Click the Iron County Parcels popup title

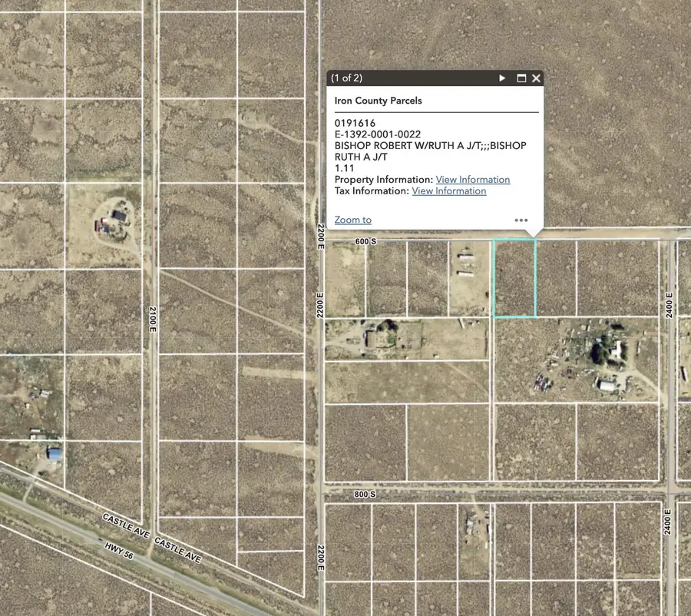pyautogui.click(x=378, y=100)
